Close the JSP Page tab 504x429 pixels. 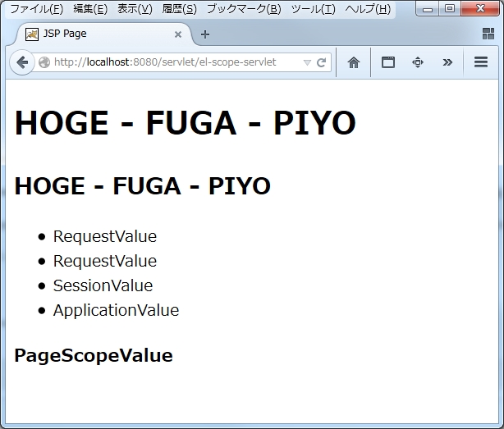pos(178,34)
